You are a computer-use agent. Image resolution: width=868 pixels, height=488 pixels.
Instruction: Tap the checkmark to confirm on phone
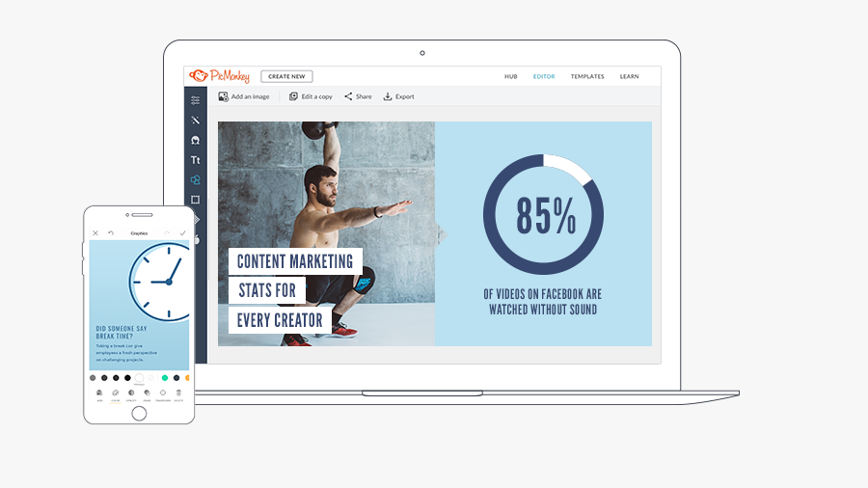(182, 232)
